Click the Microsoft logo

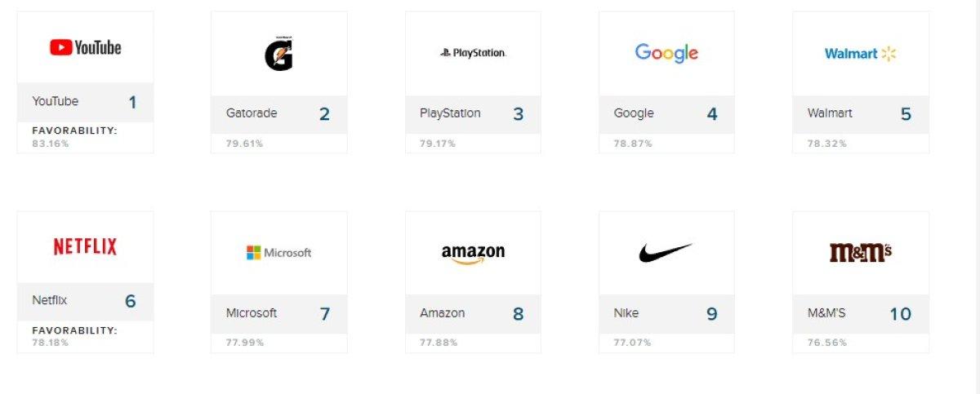click(x=278, y=253)
